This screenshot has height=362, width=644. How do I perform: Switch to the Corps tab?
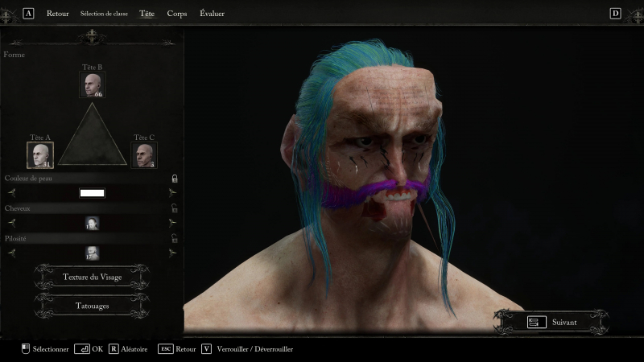(x=176, y=14)
